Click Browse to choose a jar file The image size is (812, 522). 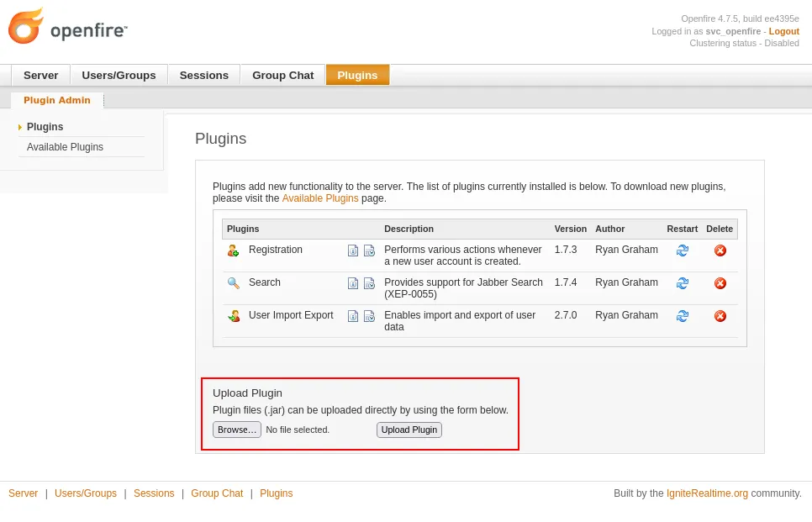pyautogui.click(x=237, y=430)
